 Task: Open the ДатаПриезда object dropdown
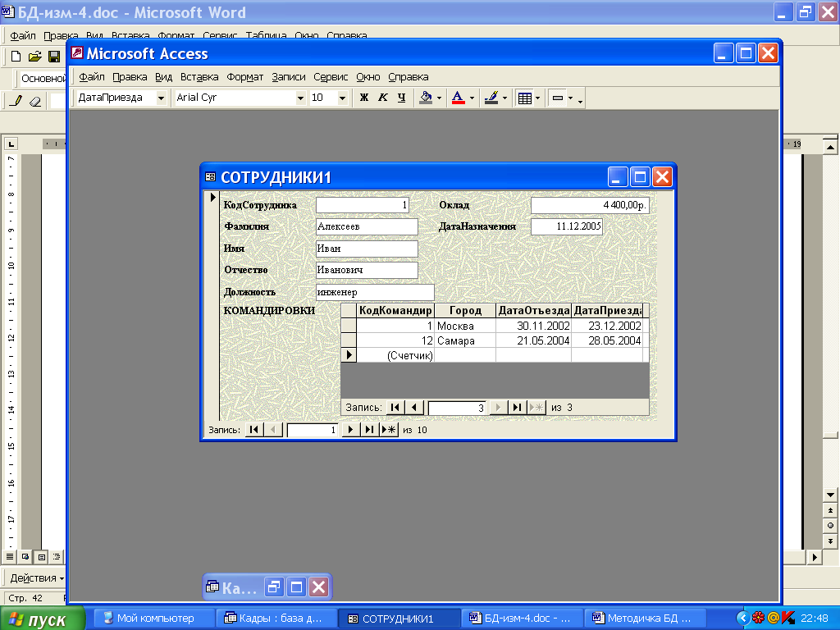coord(162,98)
